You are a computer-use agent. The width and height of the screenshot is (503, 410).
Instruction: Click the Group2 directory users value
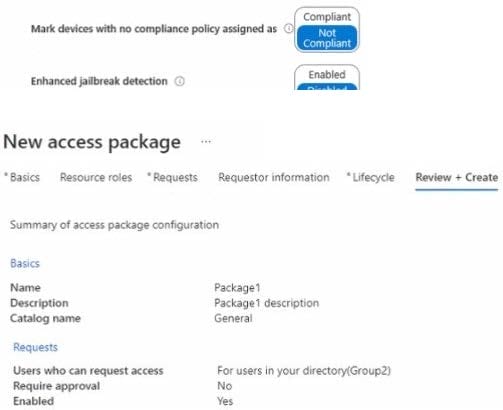[304, 371]
